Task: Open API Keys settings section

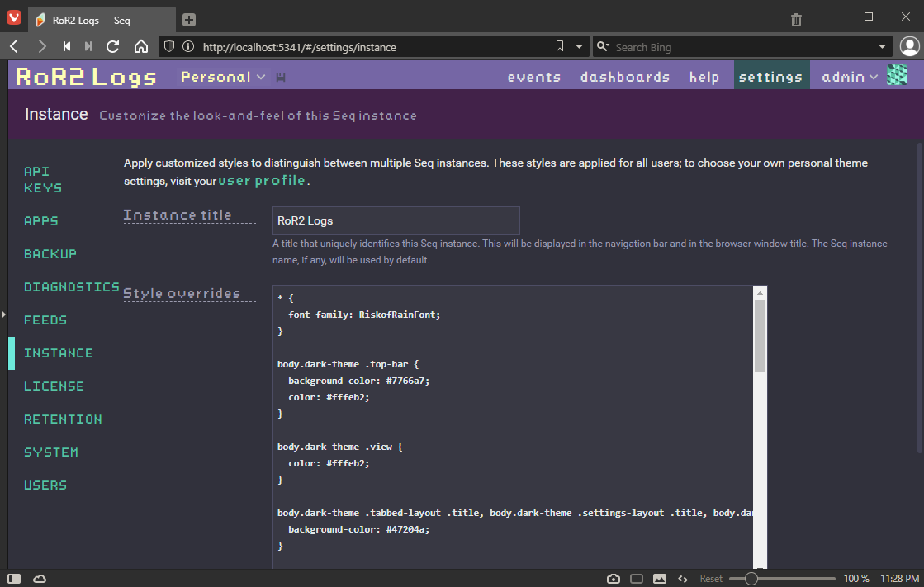Action: coord(42,179)
